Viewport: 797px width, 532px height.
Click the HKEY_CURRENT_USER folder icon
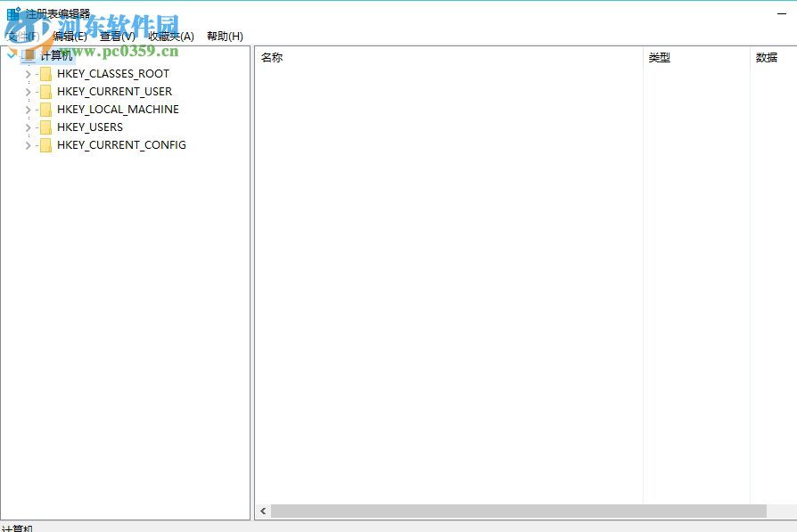click(x=45, y=92)
